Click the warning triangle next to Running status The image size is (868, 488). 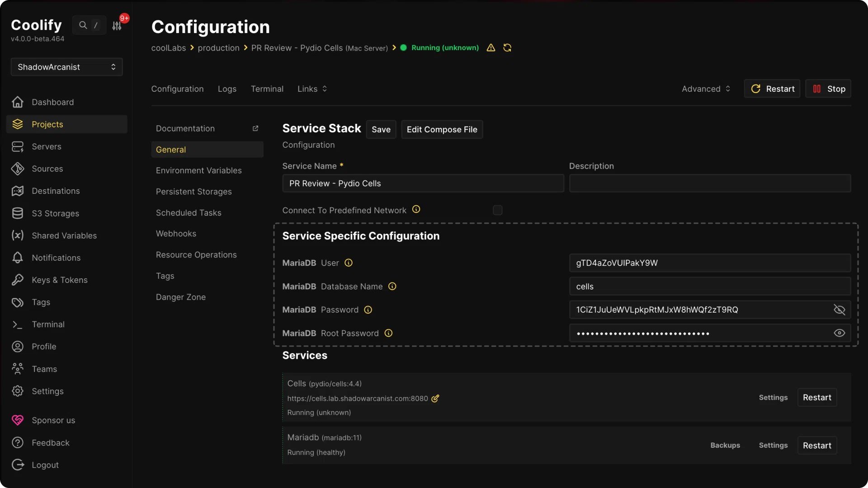click(491, 47)
